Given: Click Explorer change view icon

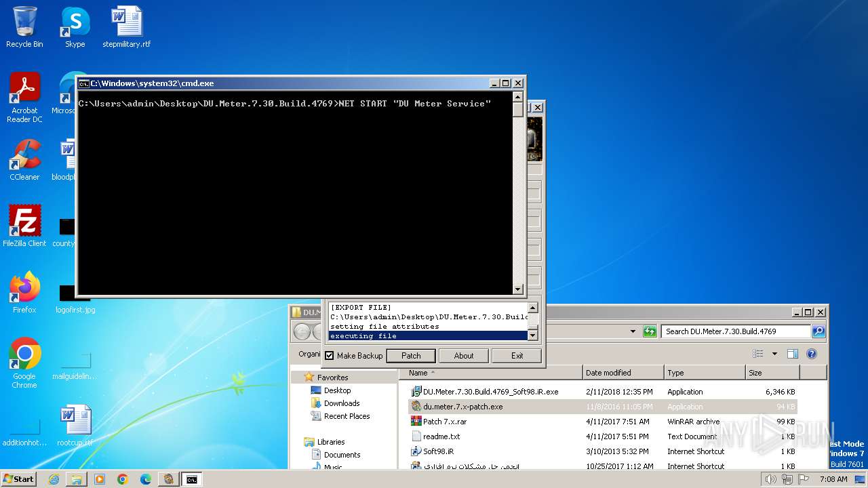Looking at the screenshot, I should (x=758, y=354).
